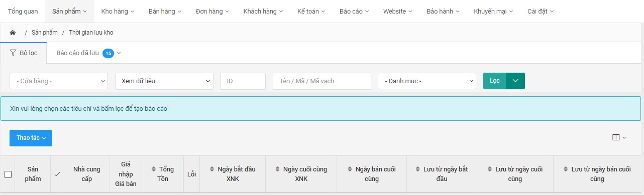Click Thời gian lưu kho breadcrumb
644x195 pixels.
[91, 33]
